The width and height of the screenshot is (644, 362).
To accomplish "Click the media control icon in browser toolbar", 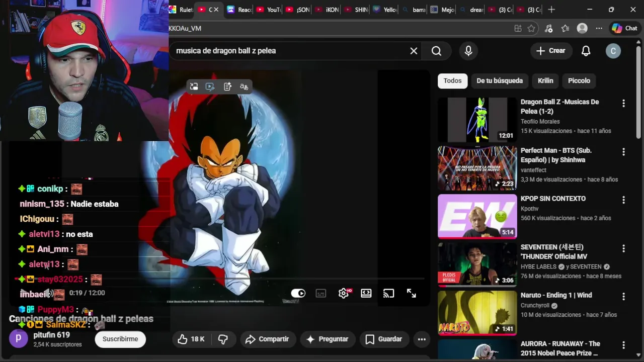I will tap(549, 29).
